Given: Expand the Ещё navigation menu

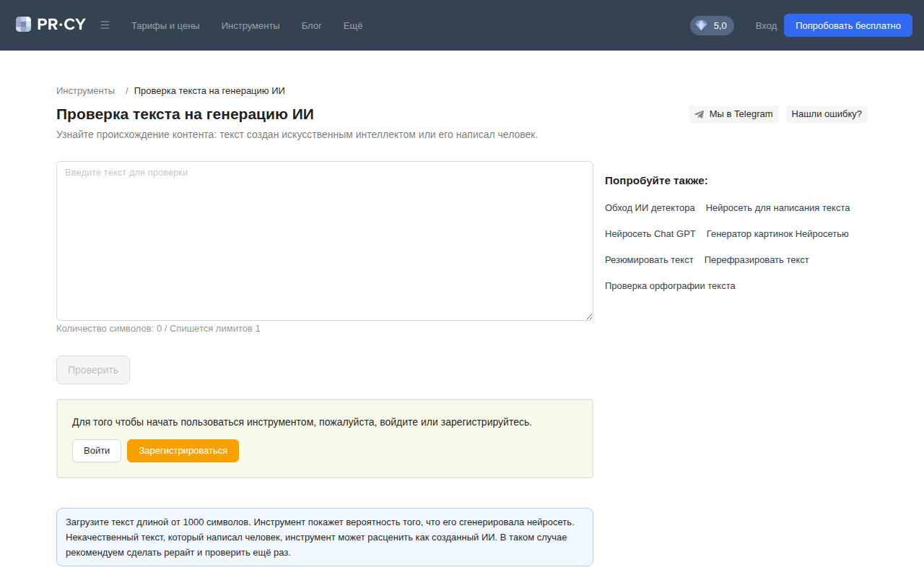Looking at the screenshot, I should coord(353,25).
